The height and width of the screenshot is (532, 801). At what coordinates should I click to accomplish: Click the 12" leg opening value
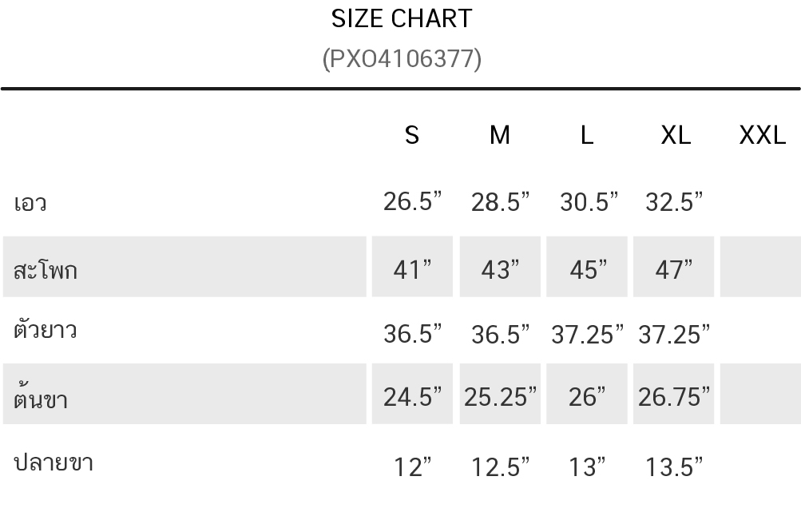point(412,466)
